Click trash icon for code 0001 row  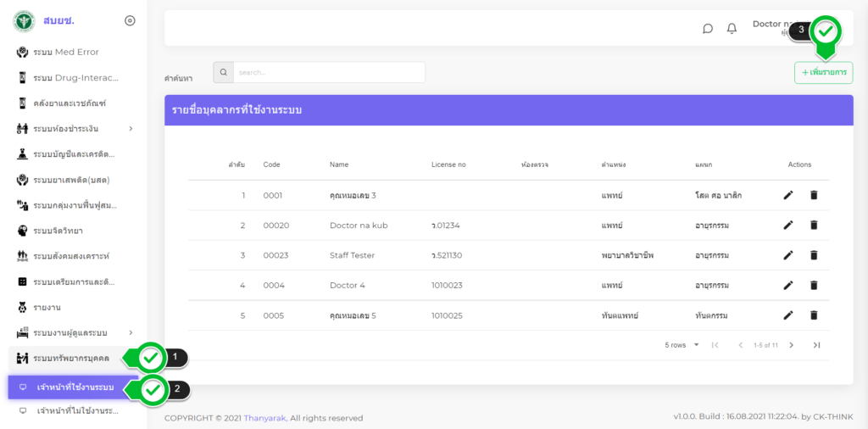[x=814, y=196]
